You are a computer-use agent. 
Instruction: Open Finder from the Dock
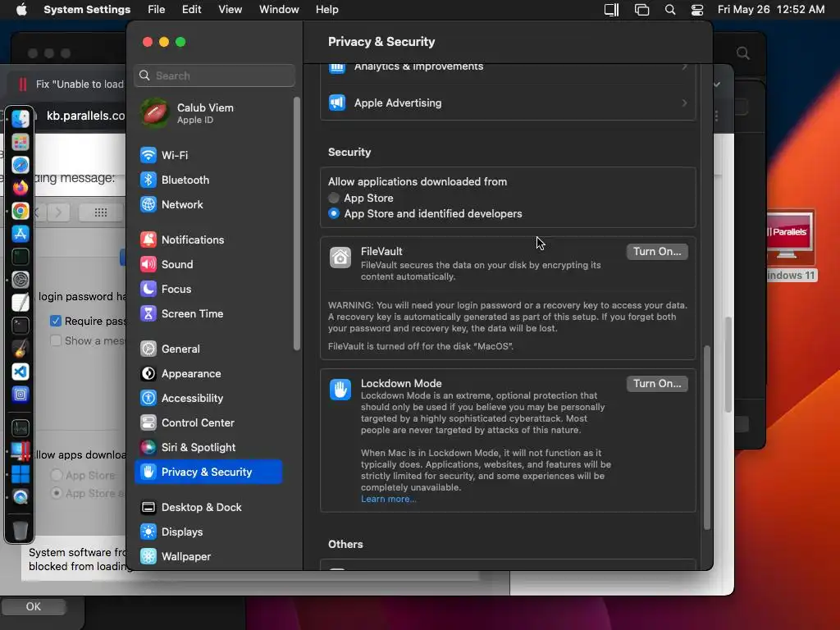(21, 119)
